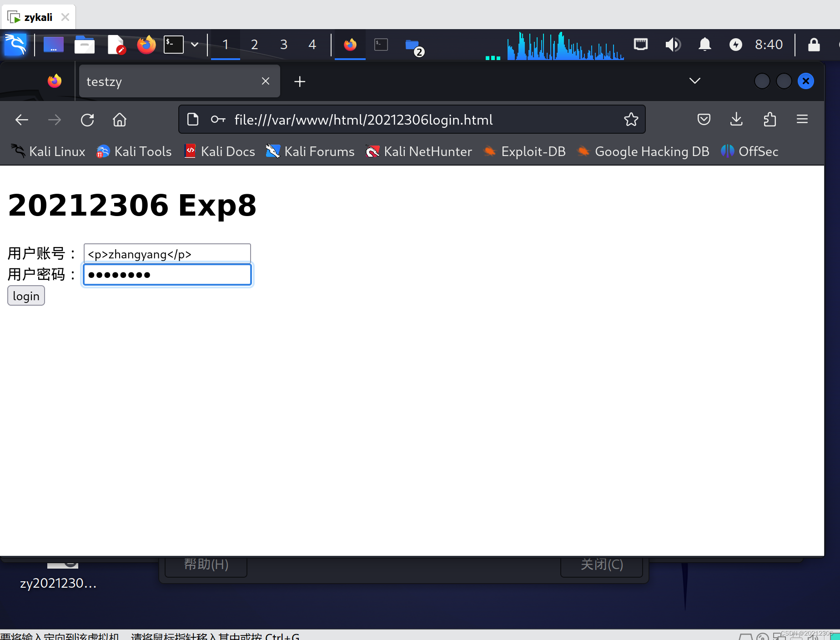The height and width of the screenshot is (640, 840).
Task: Launch the text editor from panel
Action: [x=116, y=45]
